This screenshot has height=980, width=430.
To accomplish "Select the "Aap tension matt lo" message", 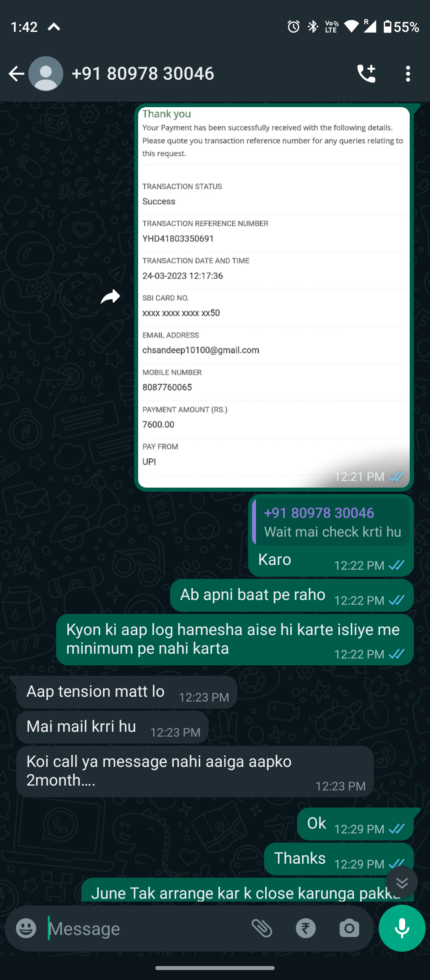I will tap(127, 692).
